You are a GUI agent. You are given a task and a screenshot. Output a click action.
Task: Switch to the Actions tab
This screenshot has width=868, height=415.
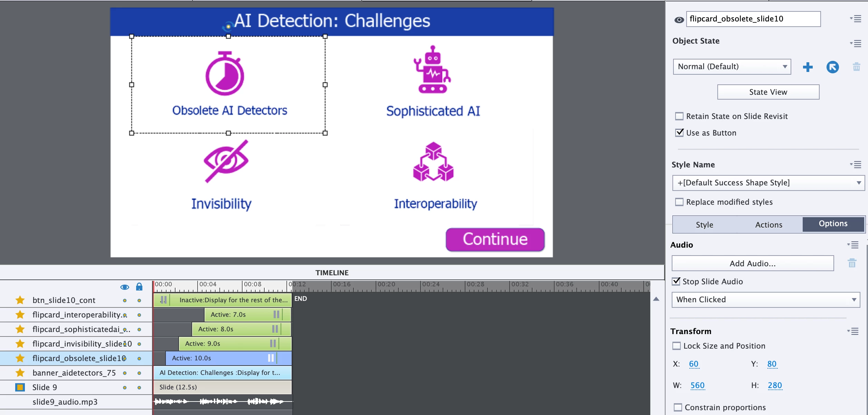(768, 225)
